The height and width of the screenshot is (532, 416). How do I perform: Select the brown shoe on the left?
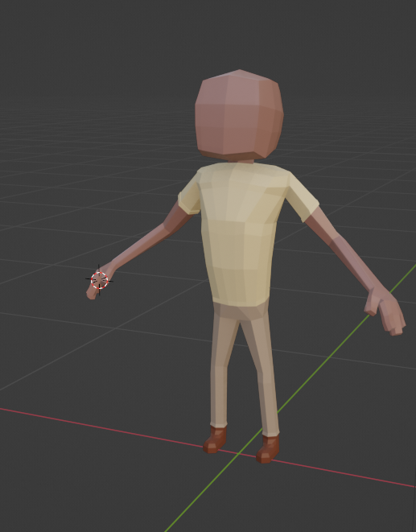215,439
